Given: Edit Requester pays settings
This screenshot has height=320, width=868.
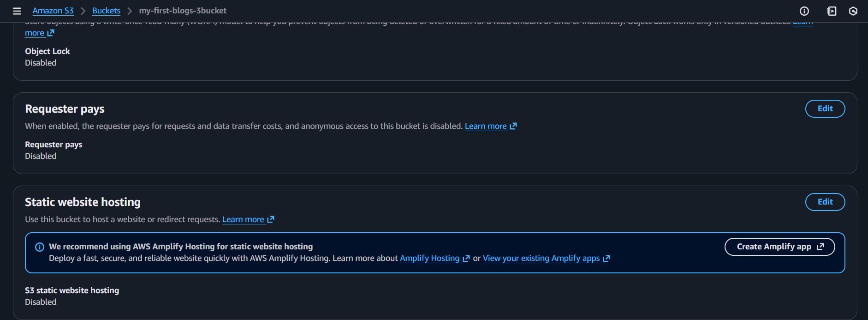Looking at the screenshot, I should pos(825,109).
